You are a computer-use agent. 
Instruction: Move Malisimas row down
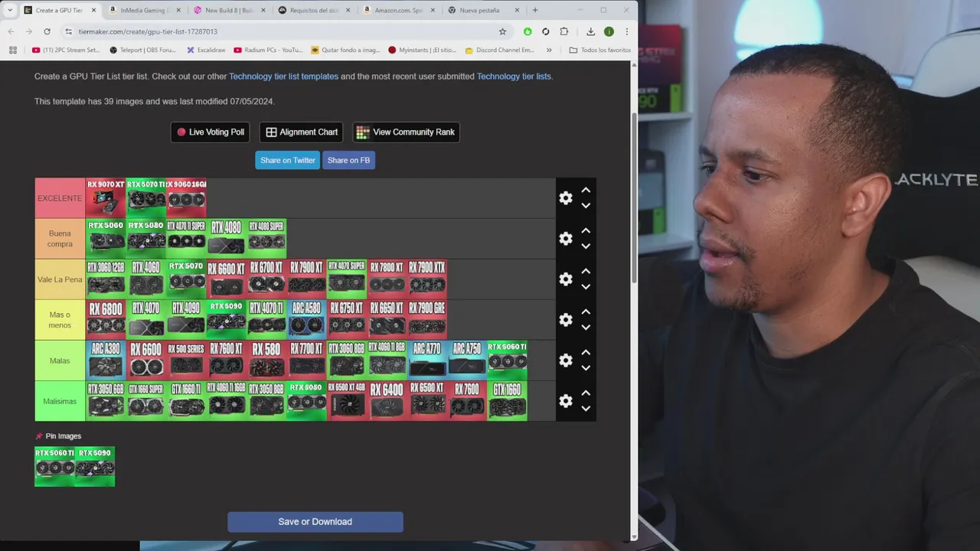[x=586, y=409]
